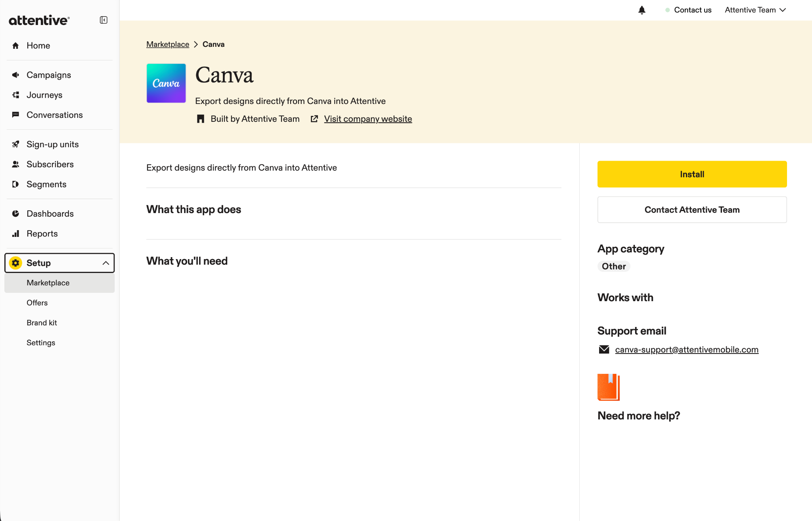Select Settings under Setup
The width and height of the screenshot is (812, 521).
(x=59, y=342)
